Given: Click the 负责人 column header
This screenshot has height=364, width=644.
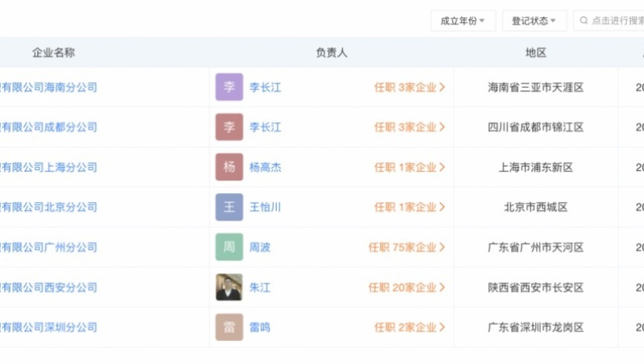Looking at the screenshot, I should 332,53.
